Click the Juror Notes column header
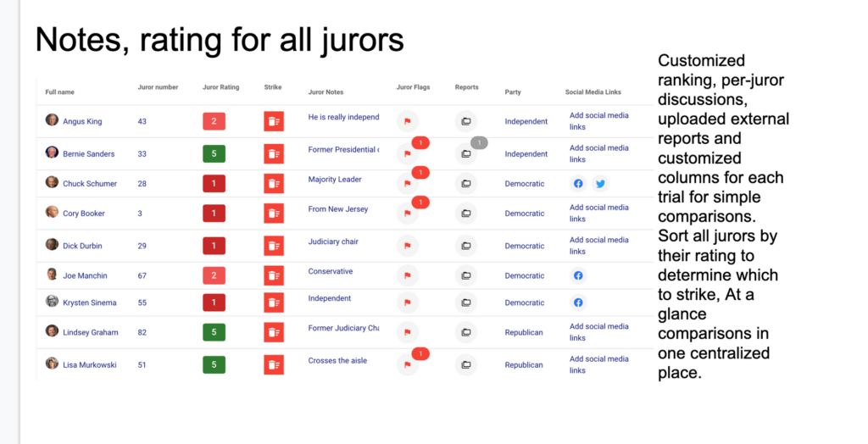The image size is (868, 444). (x=325, y=92)
